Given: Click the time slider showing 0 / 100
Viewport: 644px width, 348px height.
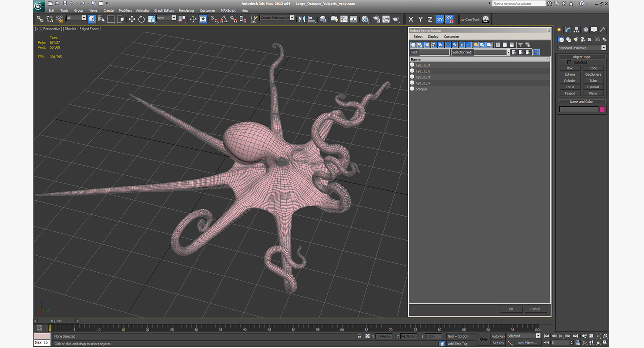Looking at the screenshot, I should pyautogui.click(x=57, y=321).
